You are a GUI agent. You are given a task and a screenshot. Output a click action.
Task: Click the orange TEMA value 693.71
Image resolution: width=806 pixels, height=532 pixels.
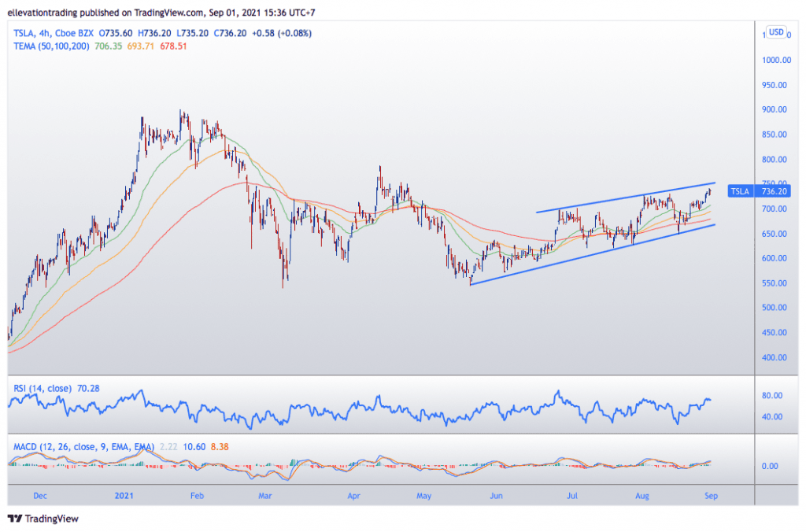(x=140, y=46)
